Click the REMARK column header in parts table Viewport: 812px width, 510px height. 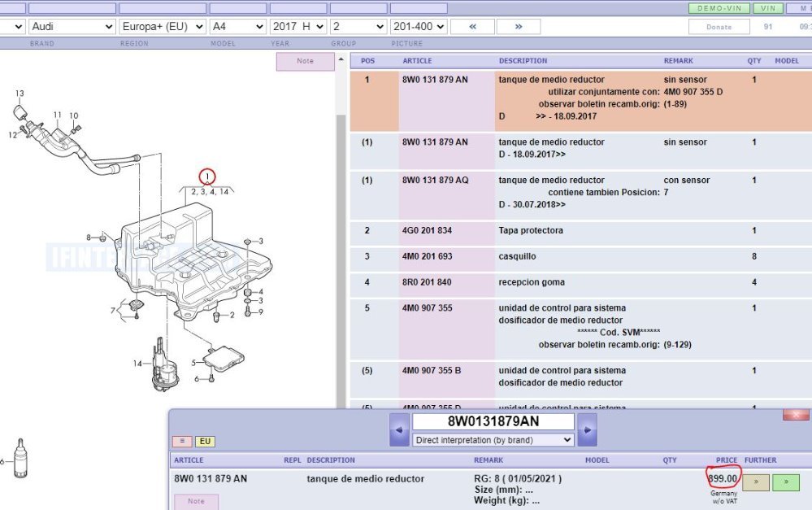(x=679, y=61)
